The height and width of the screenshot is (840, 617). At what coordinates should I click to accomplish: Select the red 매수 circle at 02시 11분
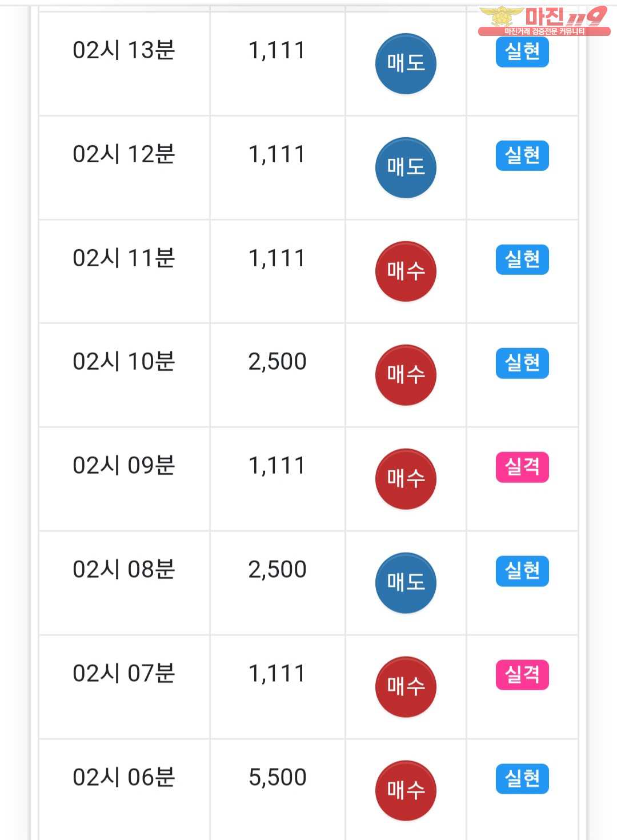(406, 271)
